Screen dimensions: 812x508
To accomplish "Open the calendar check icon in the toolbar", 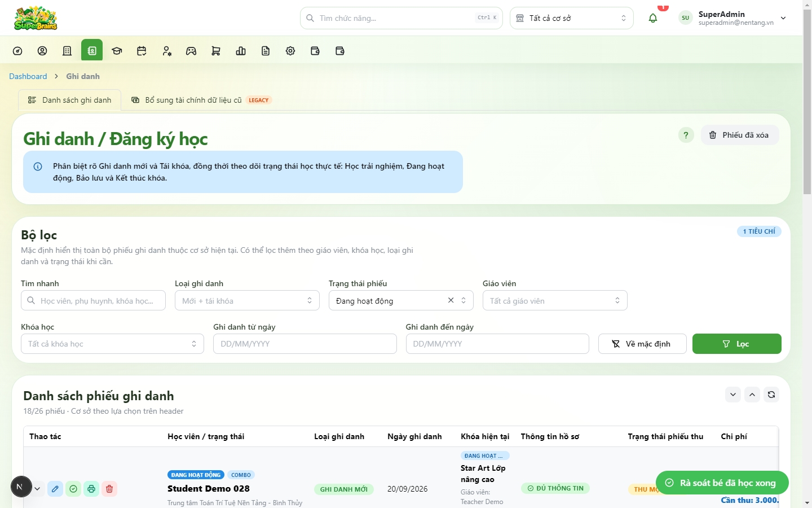I will [x=142, y=51].
